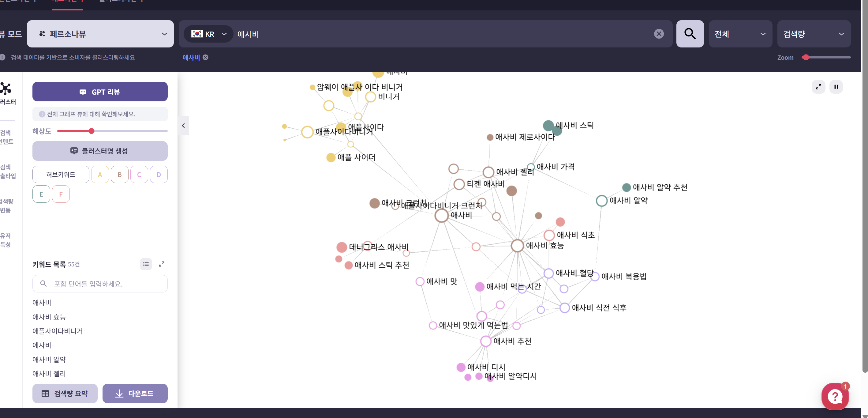Toggle cluster E filter
The width and height of the screenshot is (868, 418).
[x=41, y=194]
